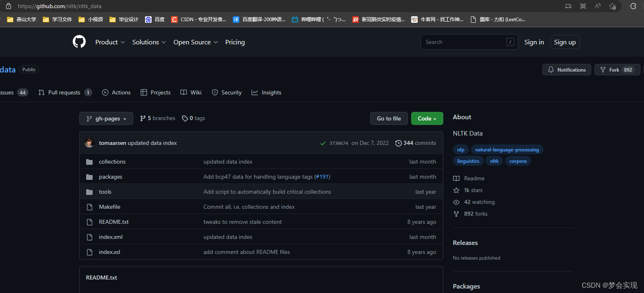Image resolution: width=644 pixels, height=293 pixels.
Task: Click the star icon beside 1k stars
Action: click(x=456, y=190)
